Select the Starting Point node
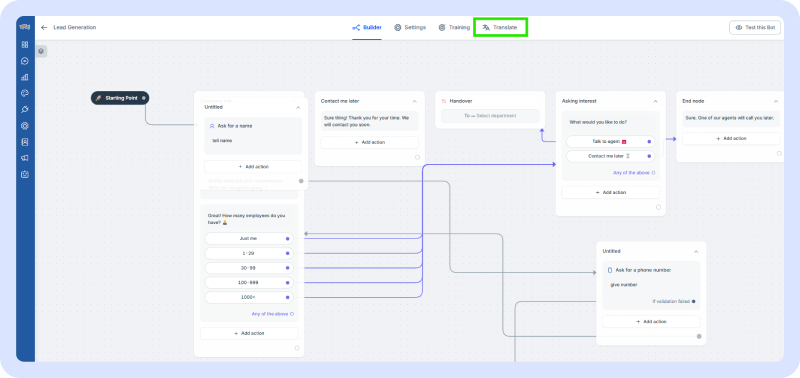The height and width of the screenshot is (378, 800). (120, 98)
